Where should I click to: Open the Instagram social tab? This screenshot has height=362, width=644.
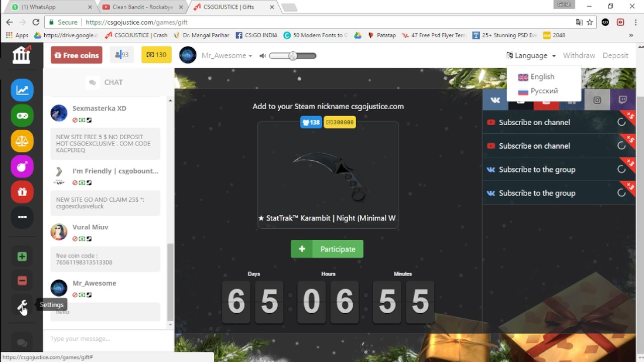[597, 100]
